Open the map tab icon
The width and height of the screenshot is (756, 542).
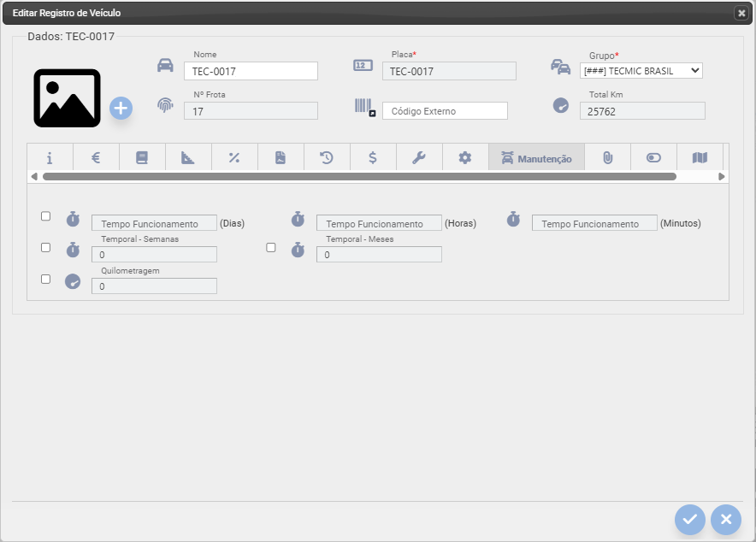click(700, 157)
